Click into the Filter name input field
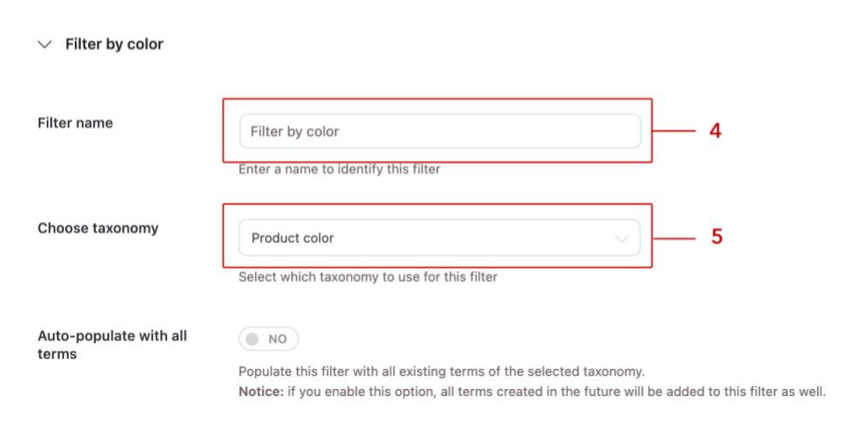868x433 pixels. tap(440, 131)
